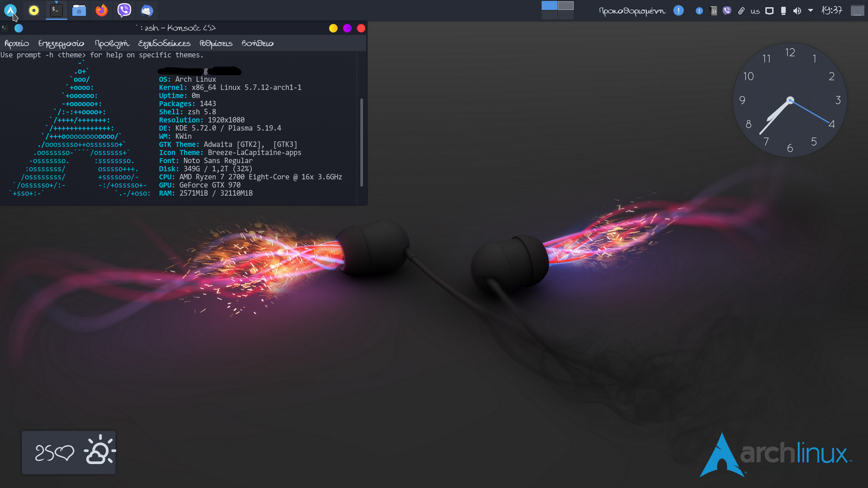Click the 'GPU: GeForce GTX 970' line

coord(200,185)
